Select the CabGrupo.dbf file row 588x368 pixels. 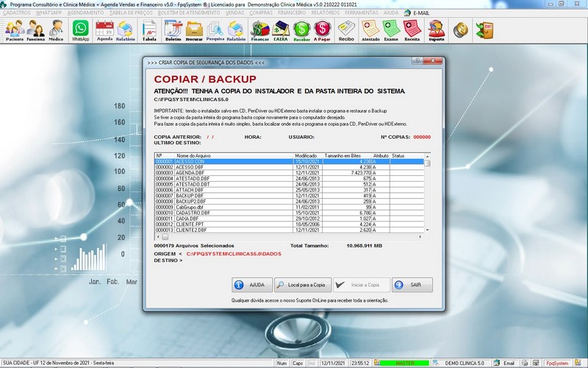(289, 208)
